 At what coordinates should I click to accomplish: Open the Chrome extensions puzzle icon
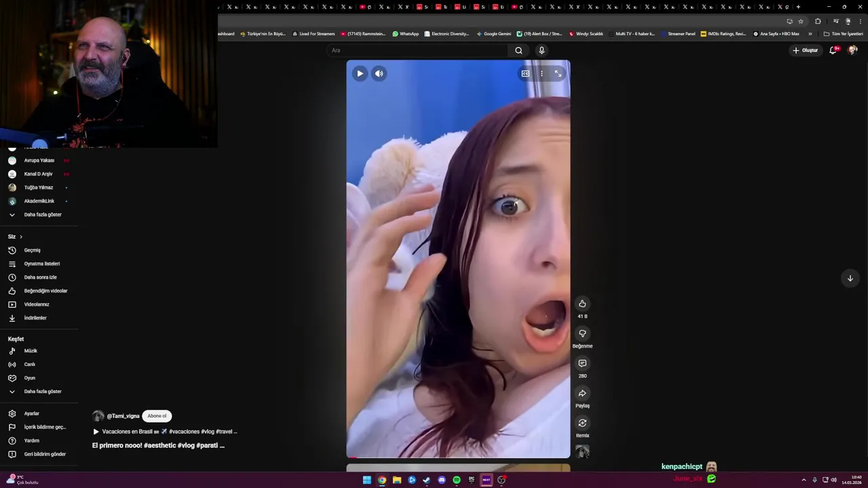point(818,21)
